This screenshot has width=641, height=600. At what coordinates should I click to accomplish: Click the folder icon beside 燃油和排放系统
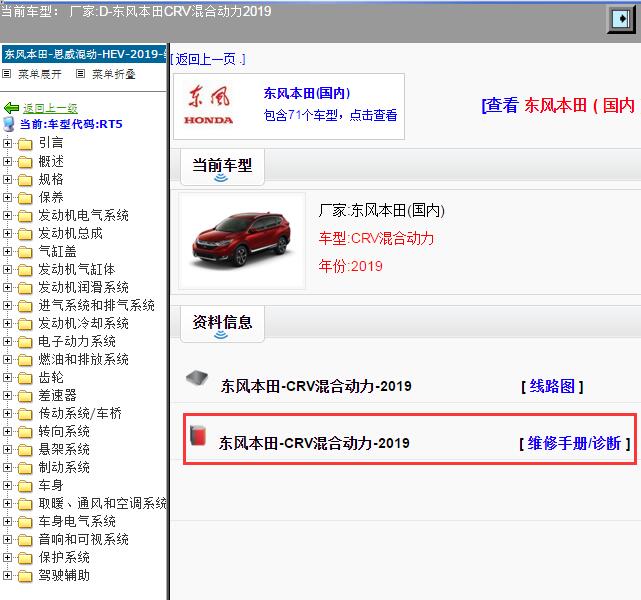[25, 360]
